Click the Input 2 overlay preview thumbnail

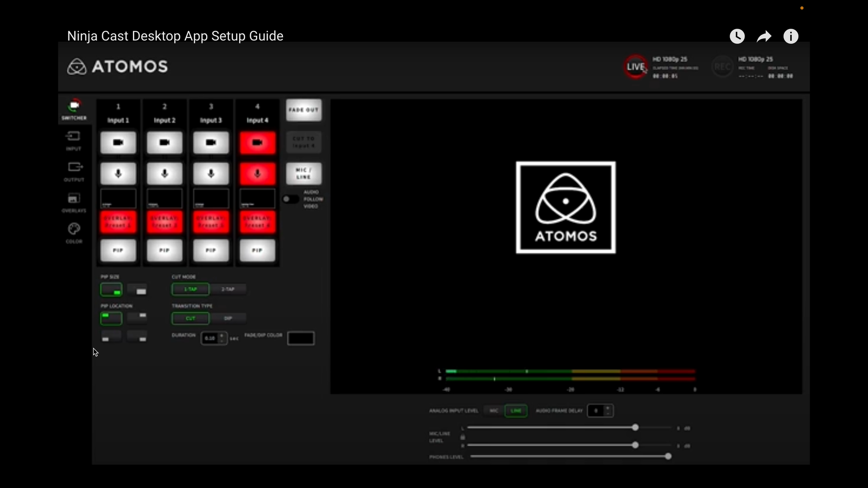tap(165, 198)
